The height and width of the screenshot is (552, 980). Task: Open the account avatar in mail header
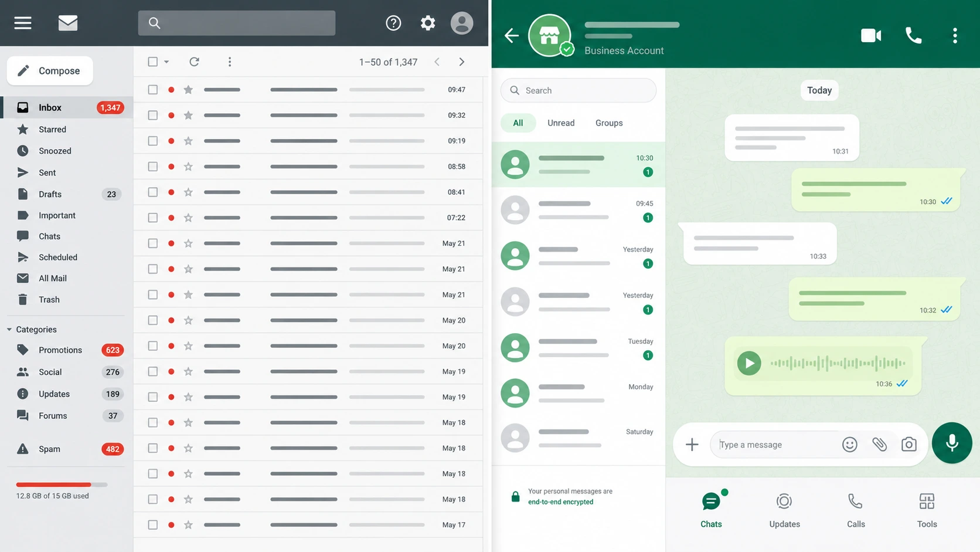(462, 23)
